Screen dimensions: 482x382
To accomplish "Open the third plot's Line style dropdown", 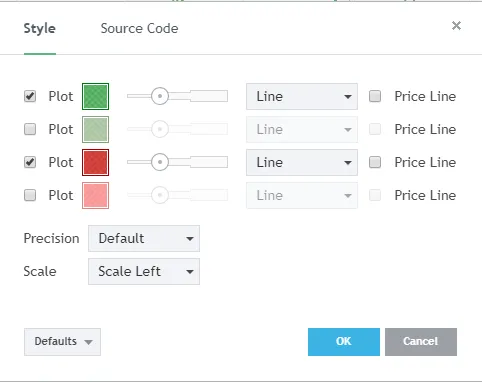I will click(302, 162).
